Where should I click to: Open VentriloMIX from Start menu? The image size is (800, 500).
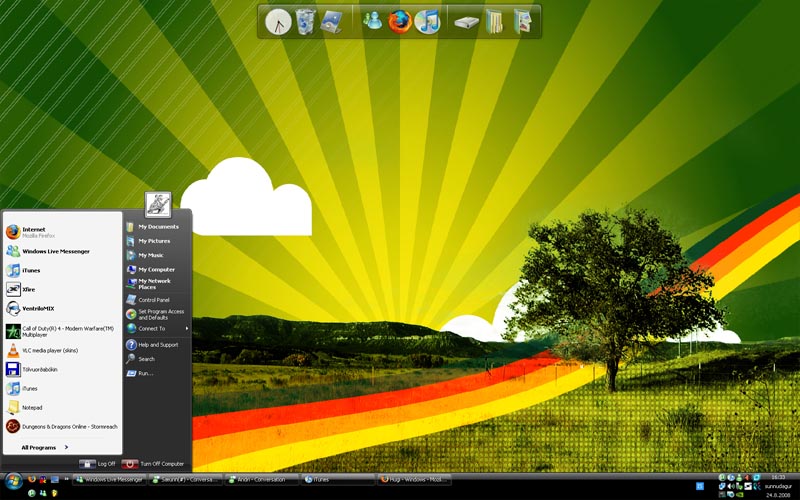pyautogui.click(x=62, y=309)
